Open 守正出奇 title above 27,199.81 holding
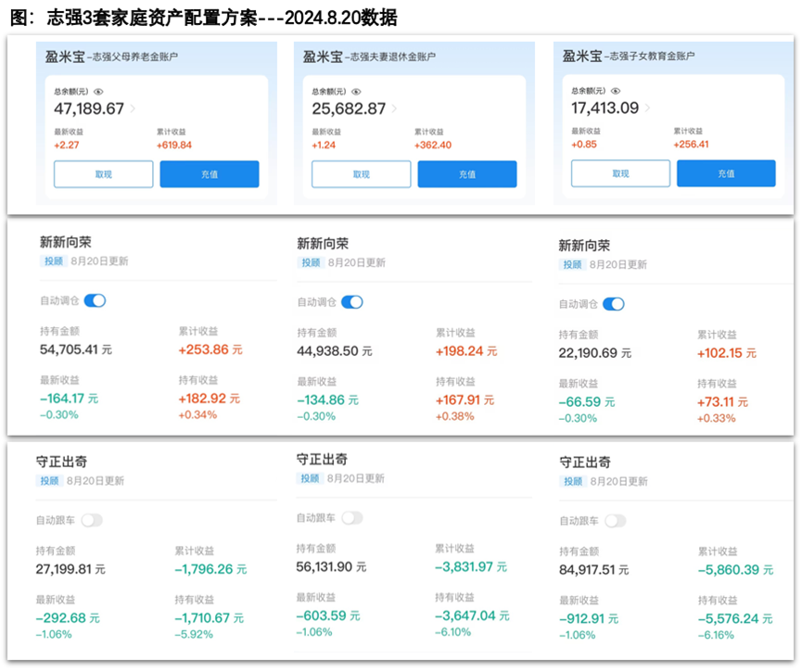 (x=61, y=462)
